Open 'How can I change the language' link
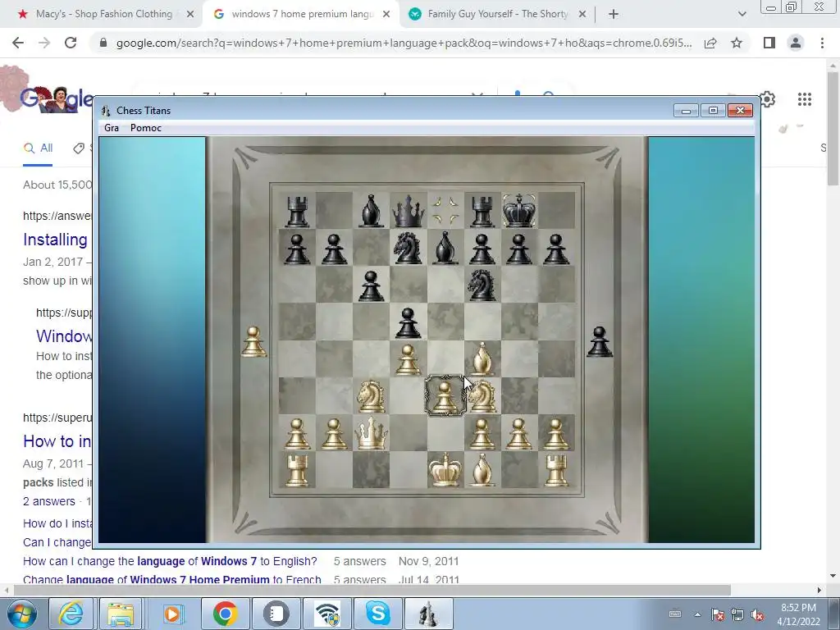The image size is (840, 630). (170, 561)
